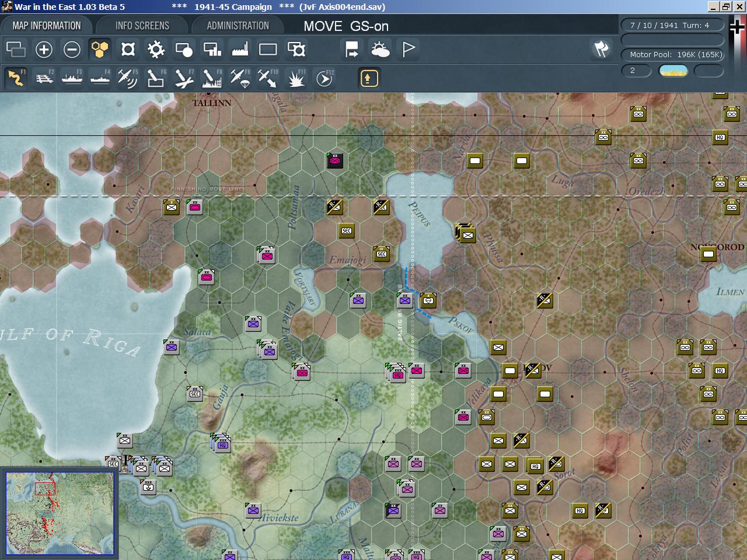747x560 pixels.
Task: Open the Map Information tab
Action: 47,26
